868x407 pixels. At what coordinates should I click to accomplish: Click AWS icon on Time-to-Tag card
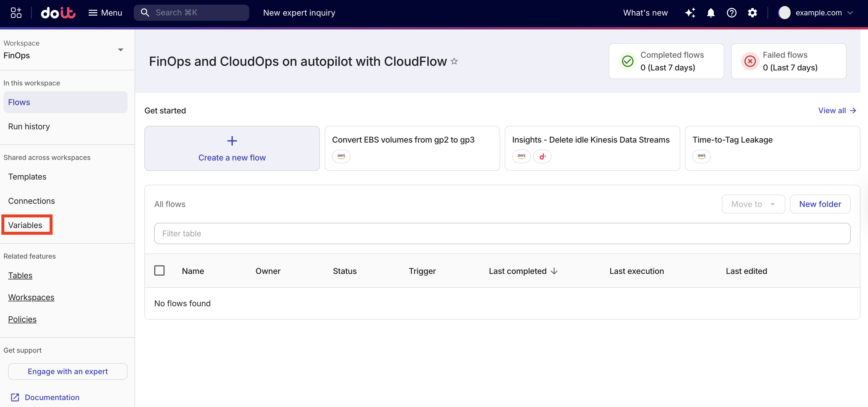coord(702,156)
